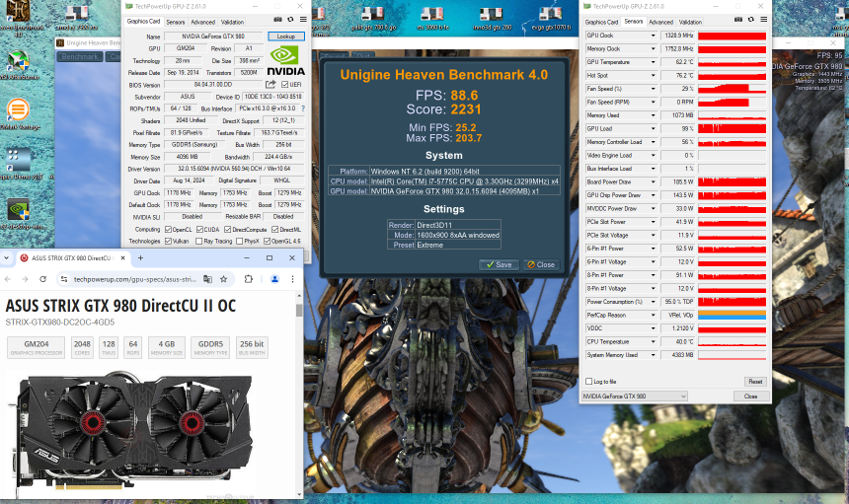
Task: Click the Lookup button in GPU-Z
Action: coord(286,36)
